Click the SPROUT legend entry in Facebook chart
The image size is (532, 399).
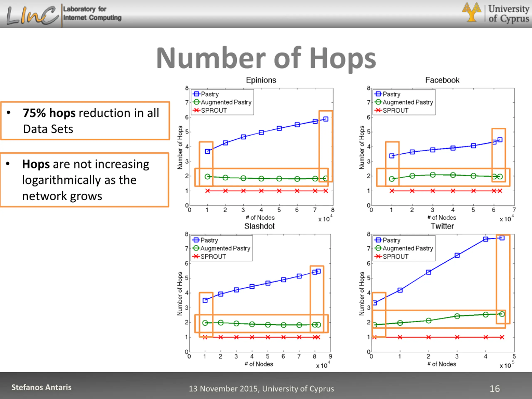pyautogui.click(x=392, y=110)
